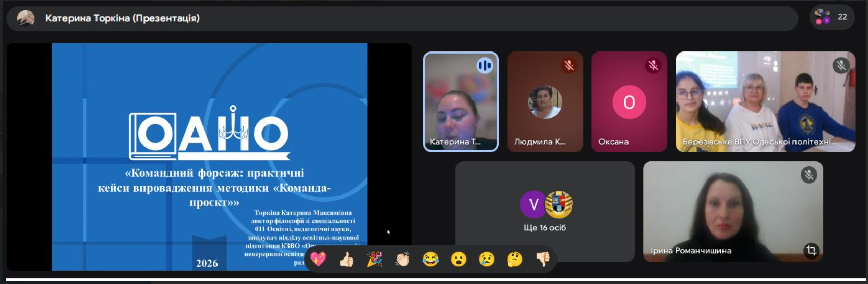Send the laughing face reaction
The width and height of the screenshot is (868, 284).
click(430, 260)
